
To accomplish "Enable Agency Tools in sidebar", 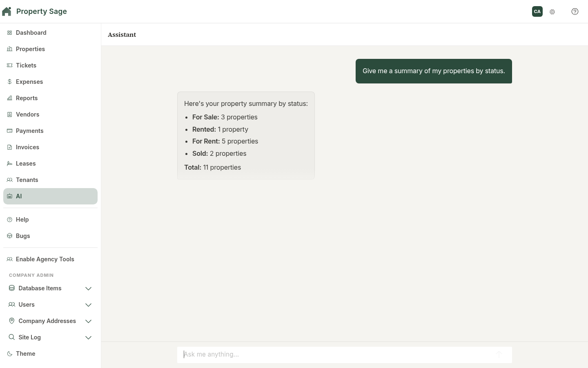I will point(50,259).
